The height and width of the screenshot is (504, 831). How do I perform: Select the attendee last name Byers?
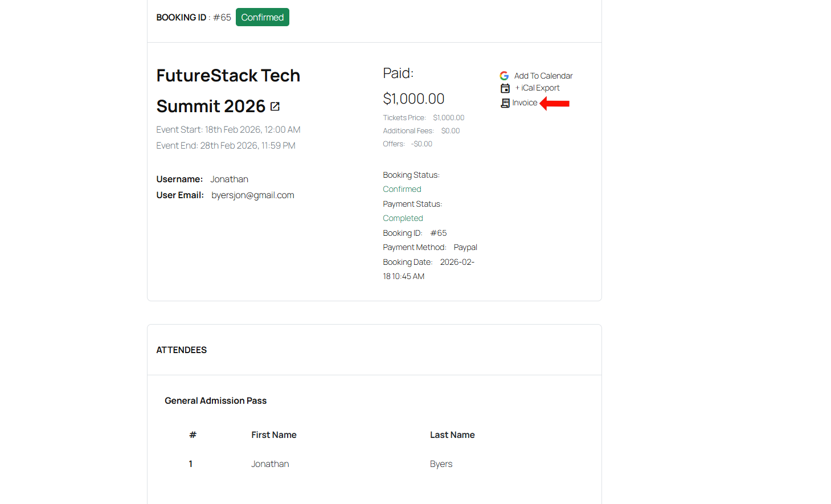(x=441, y=464)
